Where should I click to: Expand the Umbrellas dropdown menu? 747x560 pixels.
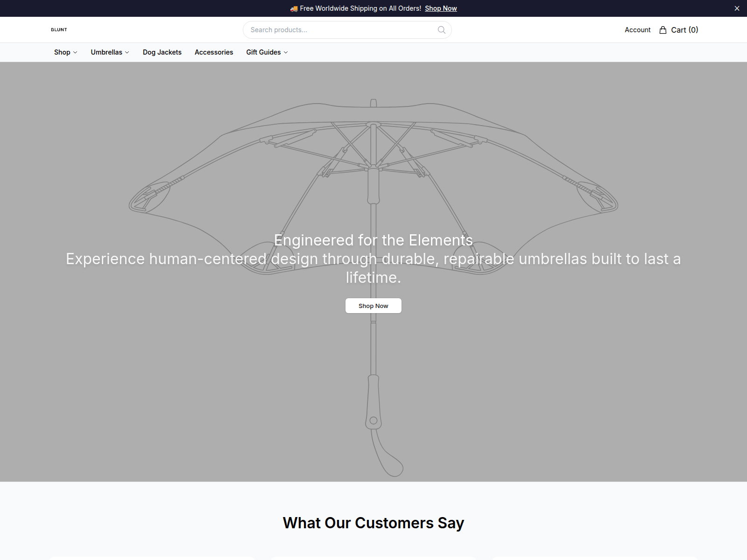[110, 52]
